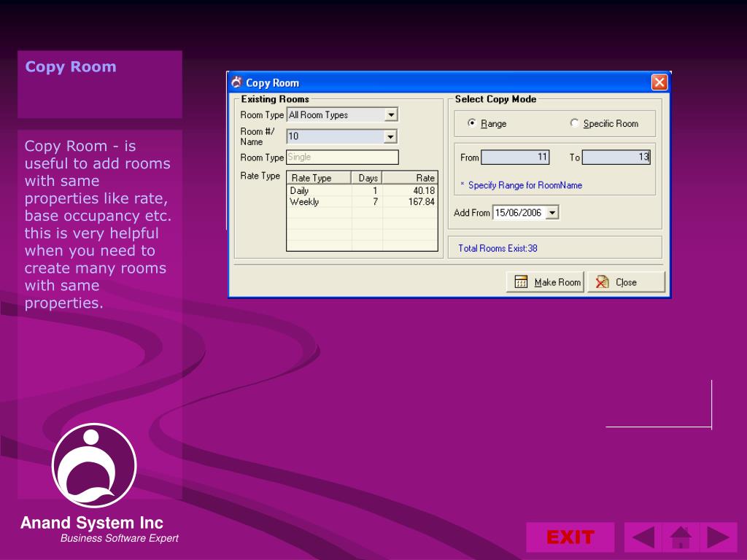
Task: Click the Copy Room slide heading
Action: coord(71,66)
